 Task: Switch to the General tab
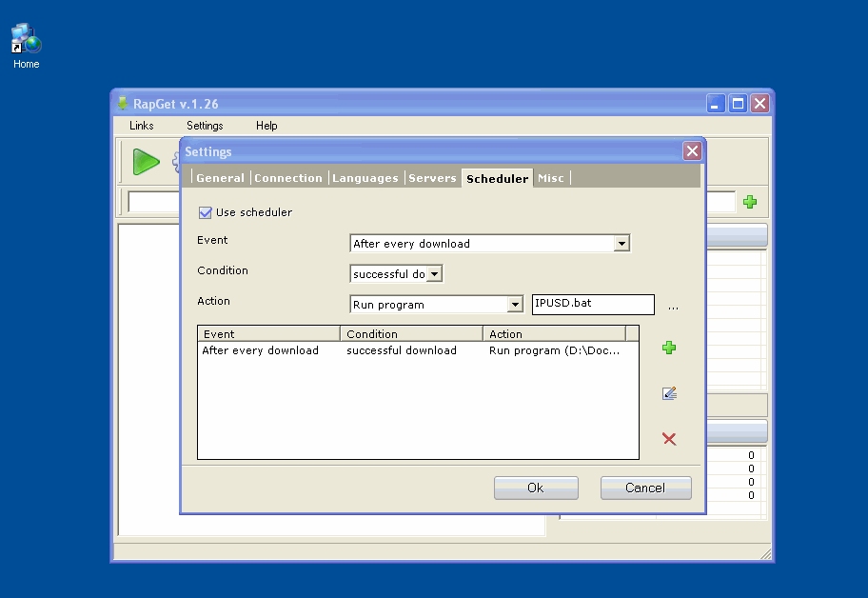pyautogui.click(x=220, y=178)
